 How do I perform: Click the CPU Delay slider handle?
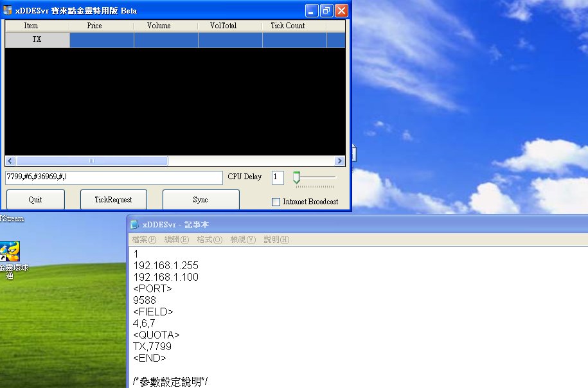(x=297, y=177)
